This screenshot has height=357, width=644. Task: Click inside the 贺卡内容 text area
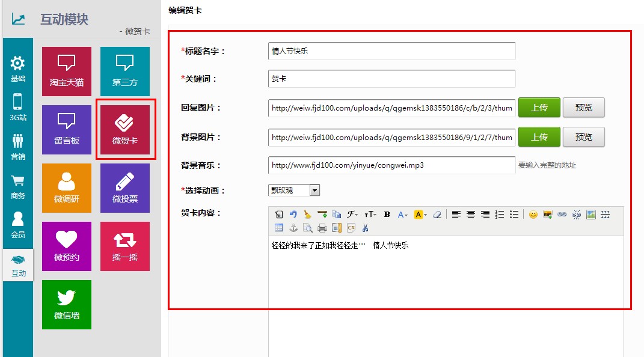click(x=446, y=296)
